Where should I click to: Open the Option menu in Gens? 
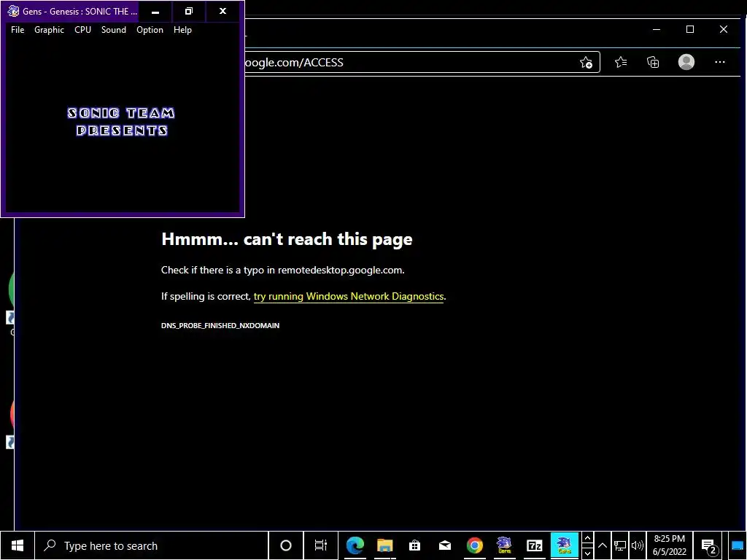150,29
